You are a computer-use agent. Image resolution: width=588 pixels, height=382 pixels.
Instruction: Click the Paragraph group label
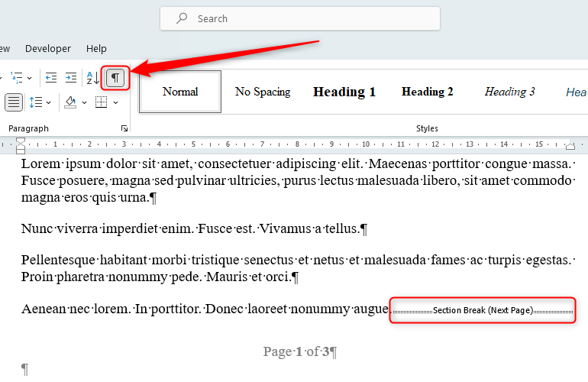pyautogui.click(x=28, y=128)
